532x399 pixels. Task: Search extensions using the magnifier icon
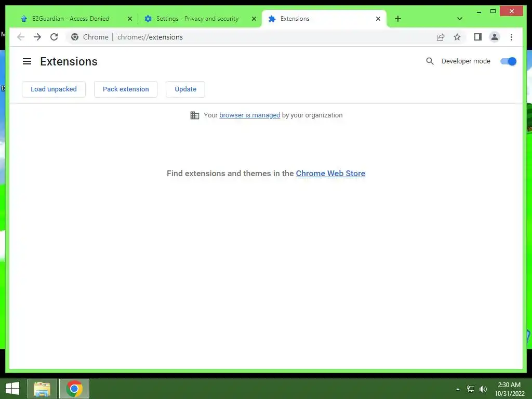point(430,61)
